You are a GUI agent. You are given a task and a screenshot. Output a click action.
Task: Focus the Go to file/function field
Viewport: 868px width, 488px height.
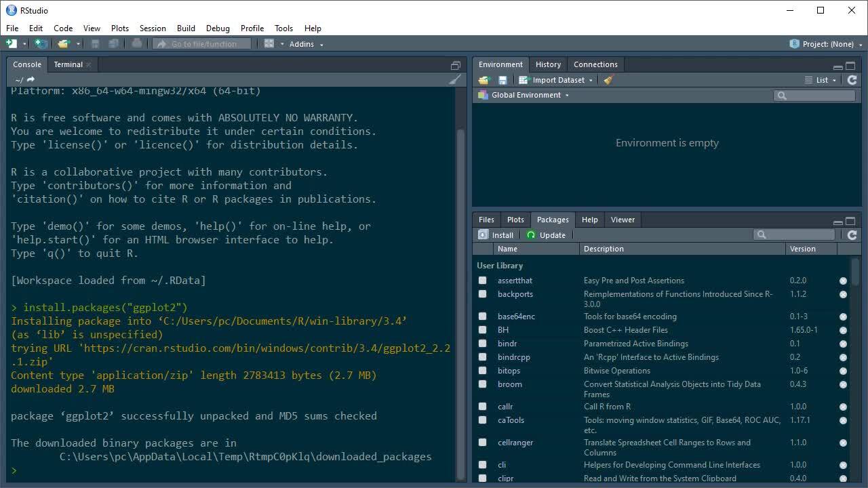click(201, 43)
